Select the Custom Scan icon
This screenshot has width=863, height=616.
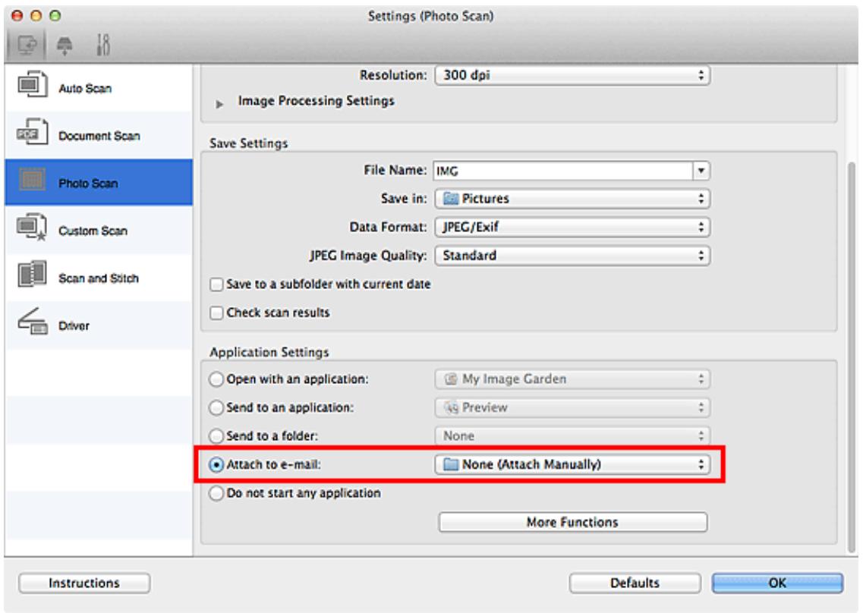[32, 228]
